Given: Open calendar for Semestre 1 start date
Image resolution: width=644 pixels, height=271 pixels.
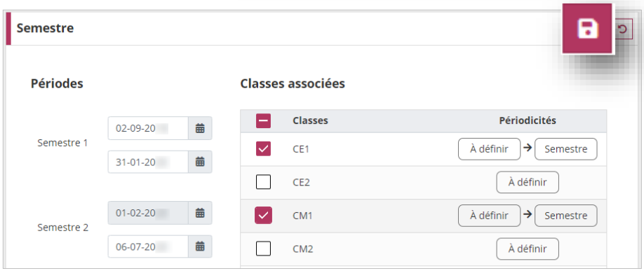Looking at the screenshot, I should (x=200, y=128).
